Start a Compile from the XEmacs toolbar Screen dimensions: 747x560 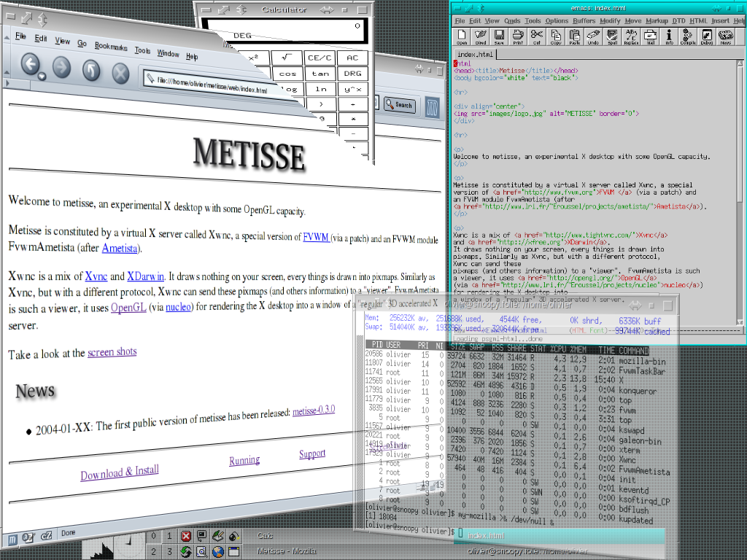click(687, 36)
